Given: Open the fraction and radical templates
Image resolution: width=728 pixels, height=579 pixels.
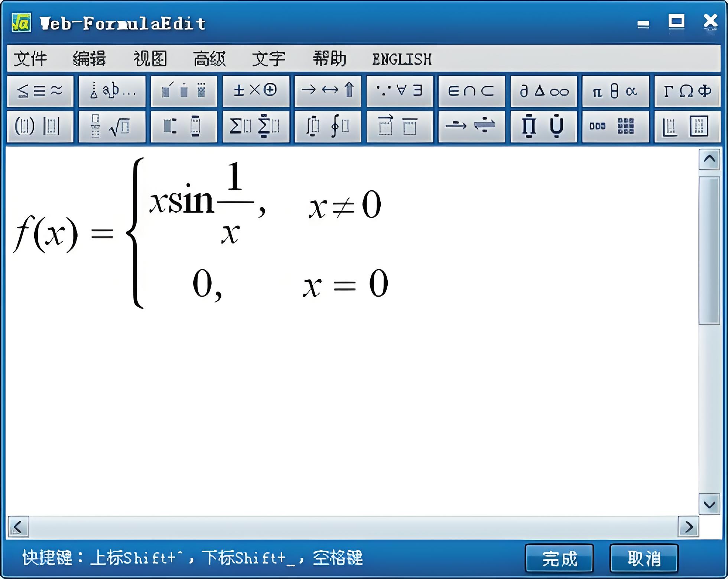Looking at the screenshot, I should (111, 126).
